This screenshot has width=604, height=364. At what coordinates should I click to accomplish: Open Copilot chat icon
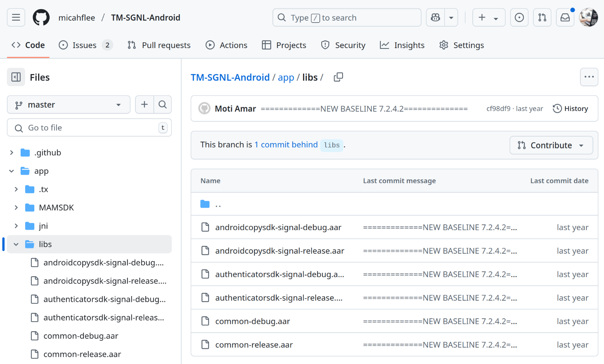click(435, 18)
